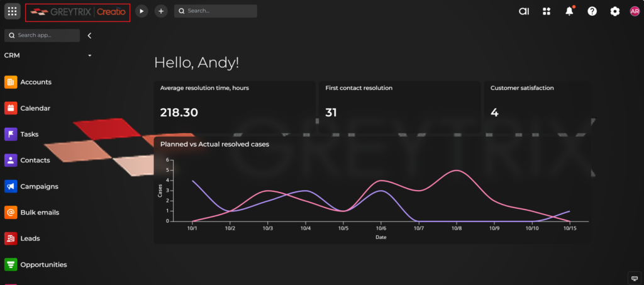The width and height of the screenshot is (644, 285).
Task: Open the marketplace apps icon in top bar
Action: 547,11
